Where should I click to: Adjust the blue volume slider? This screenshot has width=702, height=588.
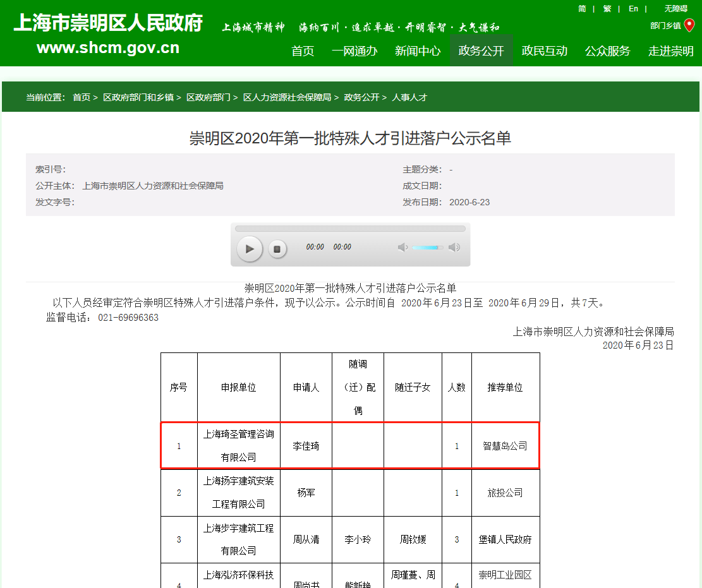coord(427,248)
